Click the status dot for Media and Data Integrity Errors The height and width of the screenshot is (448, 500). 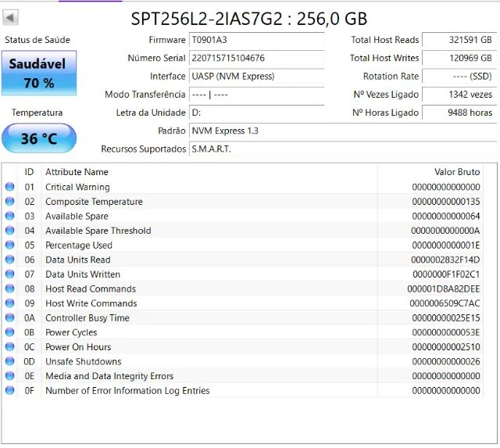tap(10, 375)
